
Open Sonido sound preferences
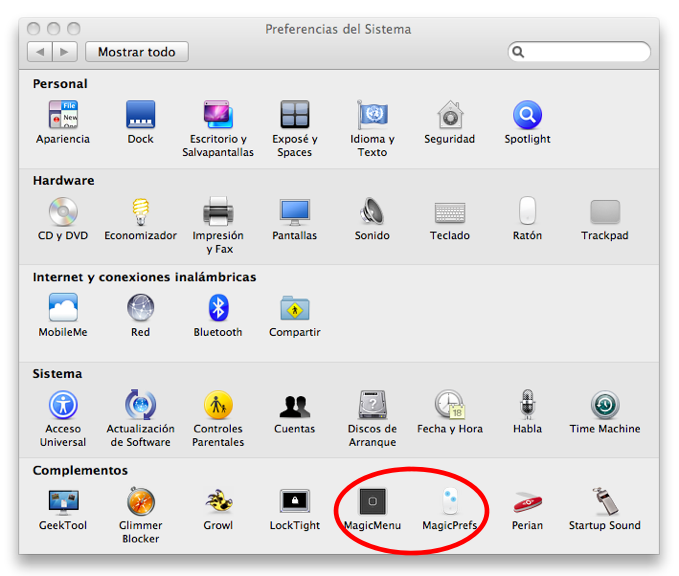click(372, 212)
